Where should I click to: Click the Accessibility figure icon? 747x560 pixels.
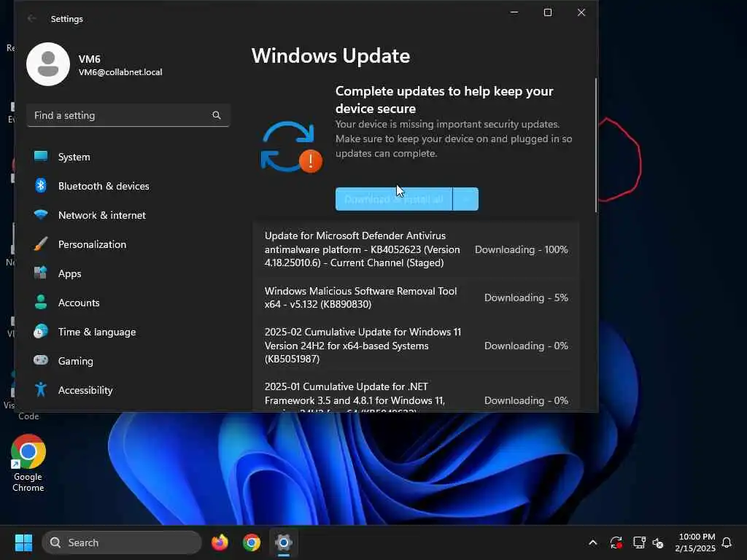click(x=41, y=389)
